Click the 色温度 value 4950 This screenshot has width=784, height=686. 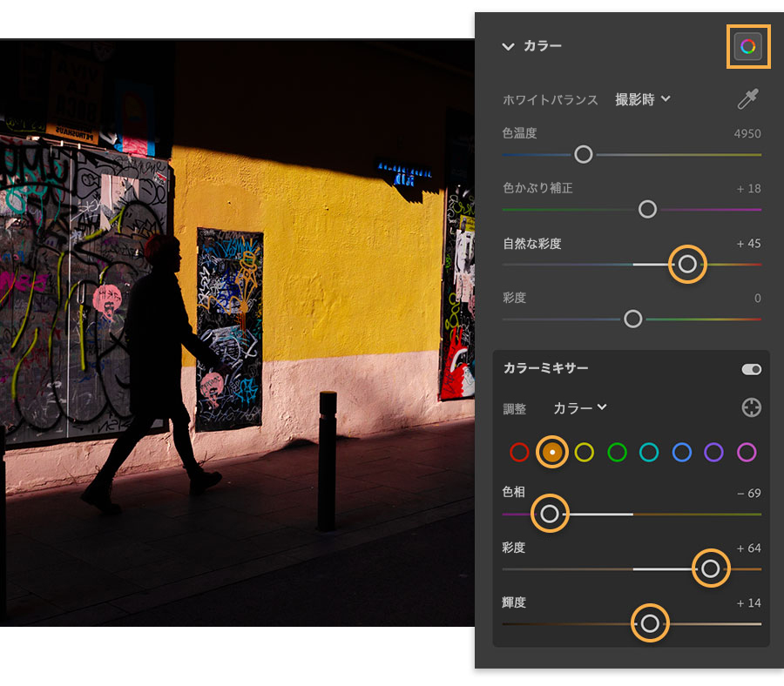coord(747,134)
